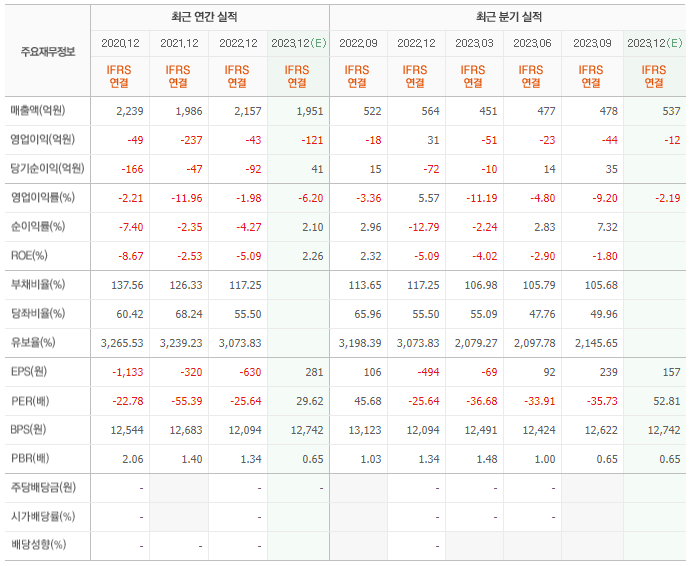This screenshot has height=566, width=694.
Task: Select the '당기순이익(억원)' row label
Action: [x=47, y=169]
